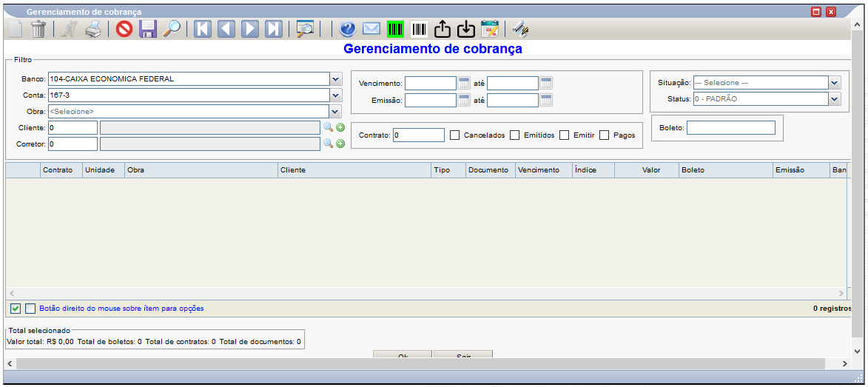This screenshot has height=387, width=868.
Task: Click the Documento column header
Action: (x=491, y=170)
